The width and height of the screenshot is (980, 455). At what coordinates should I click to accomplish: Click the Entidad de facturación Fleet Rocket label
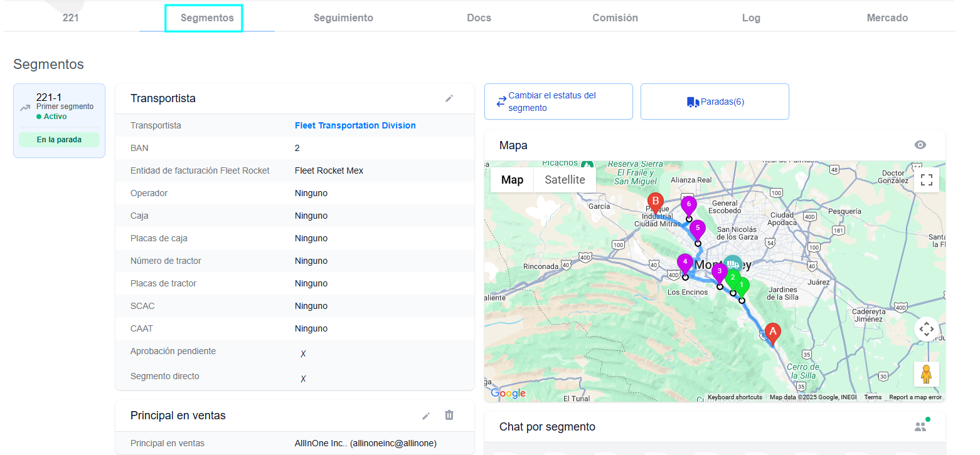click(x=200, y=170)
